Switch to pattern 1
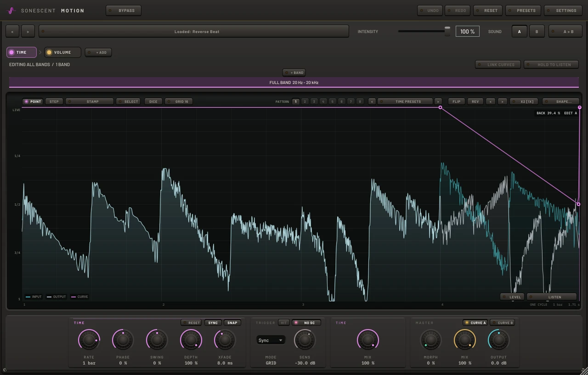588x375 pixels. 296,101
